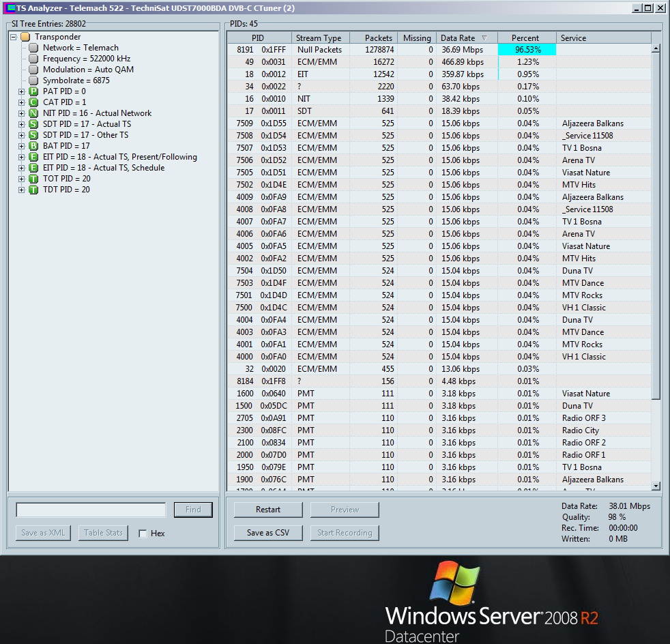Image resolution: width=670 pixels, height=644 pixels.
Task: Sort by the Packets column header
Action: coord(374,38)
